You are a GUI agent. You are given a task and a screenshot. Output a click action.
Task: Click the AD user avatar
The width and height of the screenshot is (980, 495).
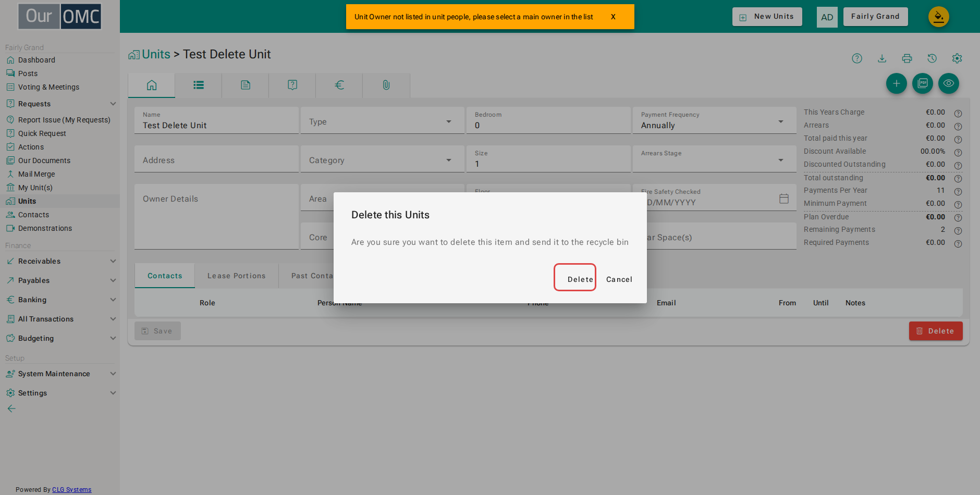click(x=827, y=17)
